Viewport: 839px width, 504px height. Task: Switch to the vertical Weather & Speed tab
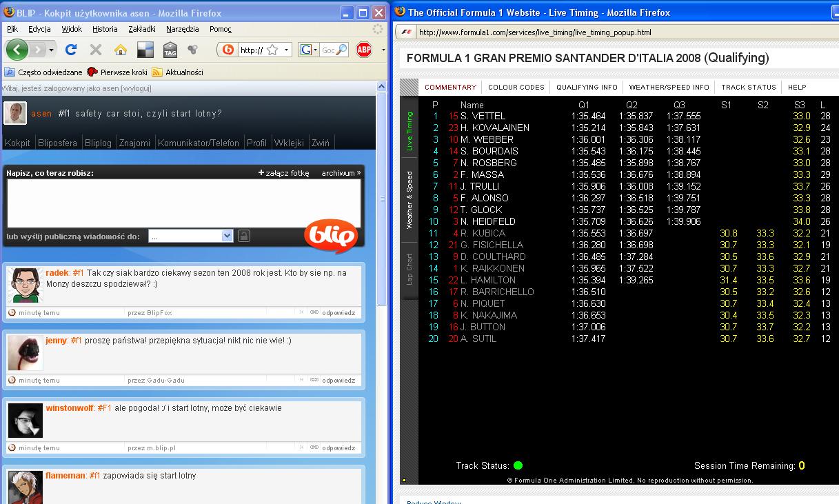pyautogui.click(x=410, y=200)
